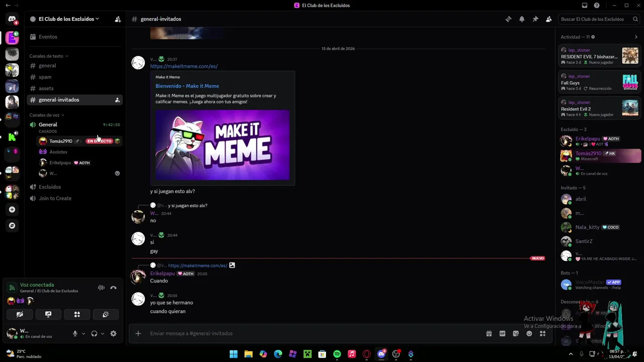Open the sticker picker
Screen dimensions: 644x362
point(516,333)
